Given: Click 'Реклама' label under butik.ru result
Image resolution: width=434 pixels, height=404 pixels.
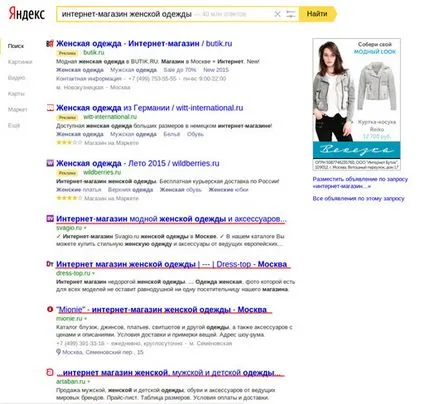Looking at the screenshot, I should (67, 53).
